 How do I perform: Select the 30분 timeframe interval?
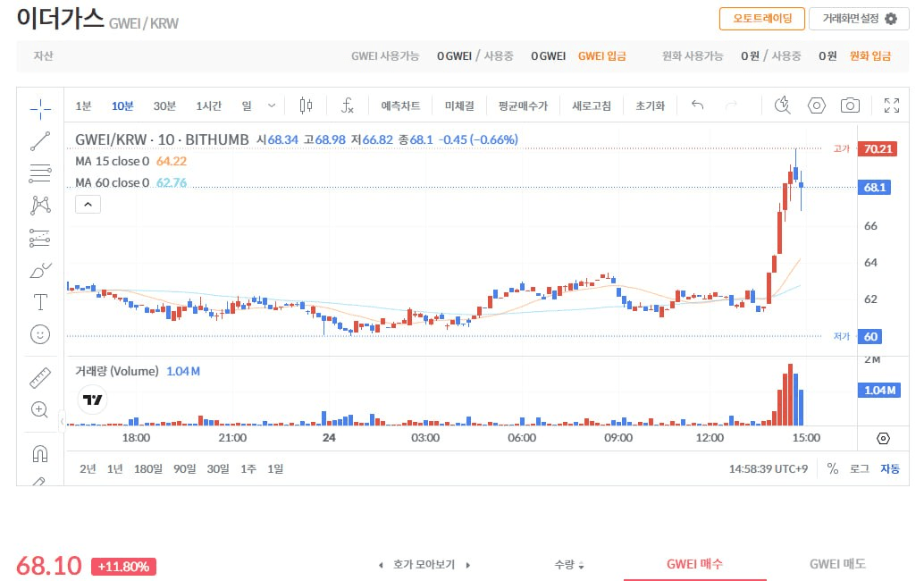164,105
